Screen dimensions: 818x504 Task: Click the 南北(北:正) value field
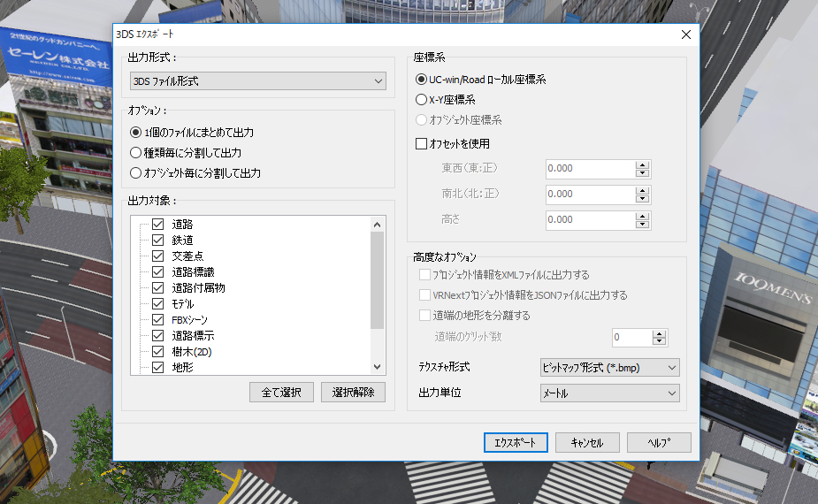(x=590, y=195)
